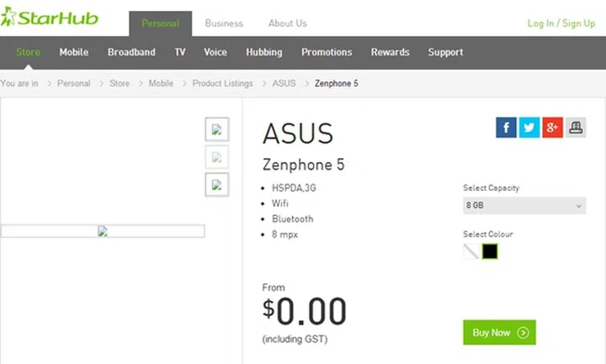Share product on Google Plus
Screen dimensions: 606x364
(x=552, y=128)
